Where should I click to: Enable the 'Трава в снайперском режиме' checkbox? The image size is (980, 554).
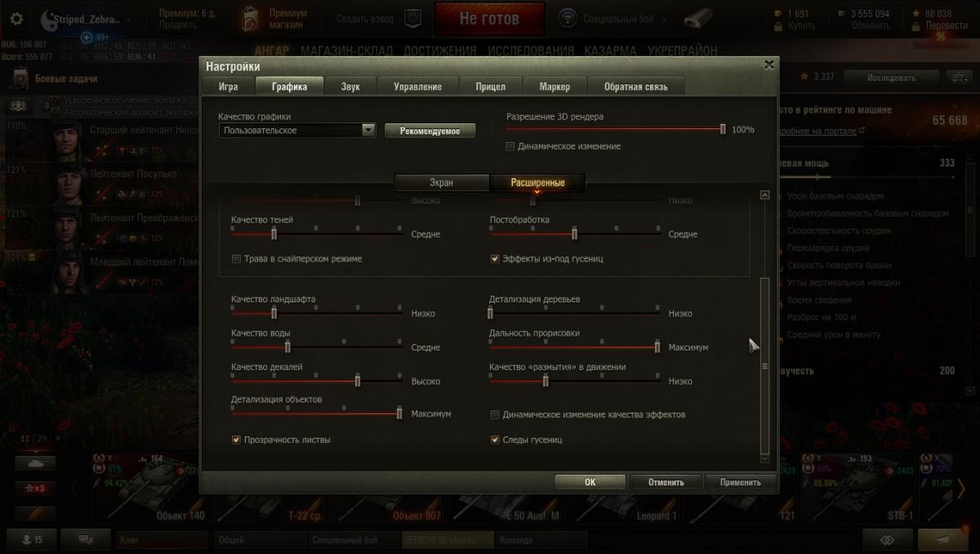coord(237,259)
